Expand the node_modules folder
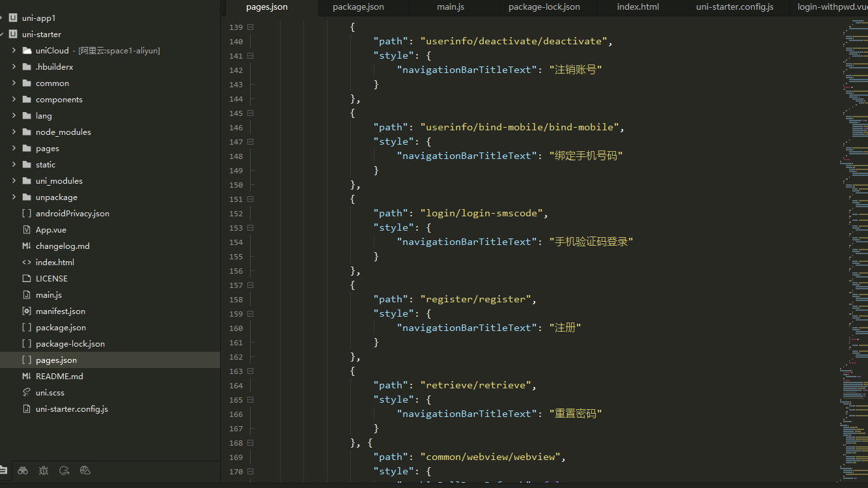Viewport: 868px width, 488px height. (14, 132)
